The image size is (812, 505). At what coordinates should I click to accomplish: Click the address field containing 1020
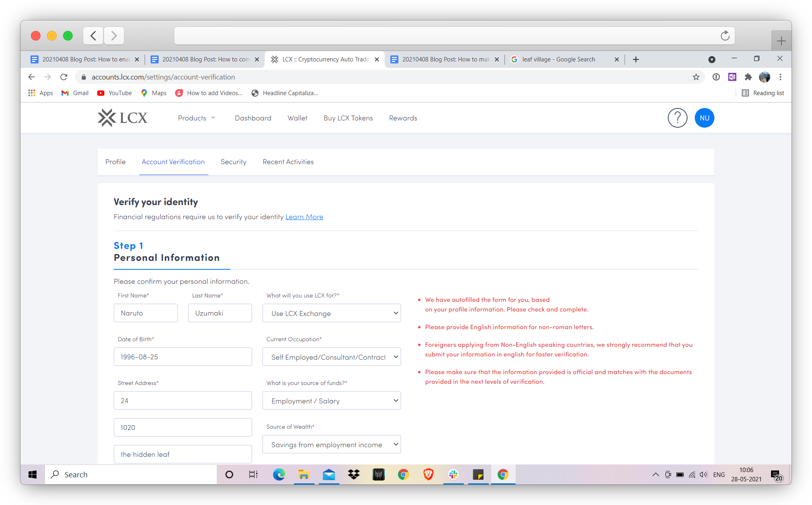coord(183,428)
